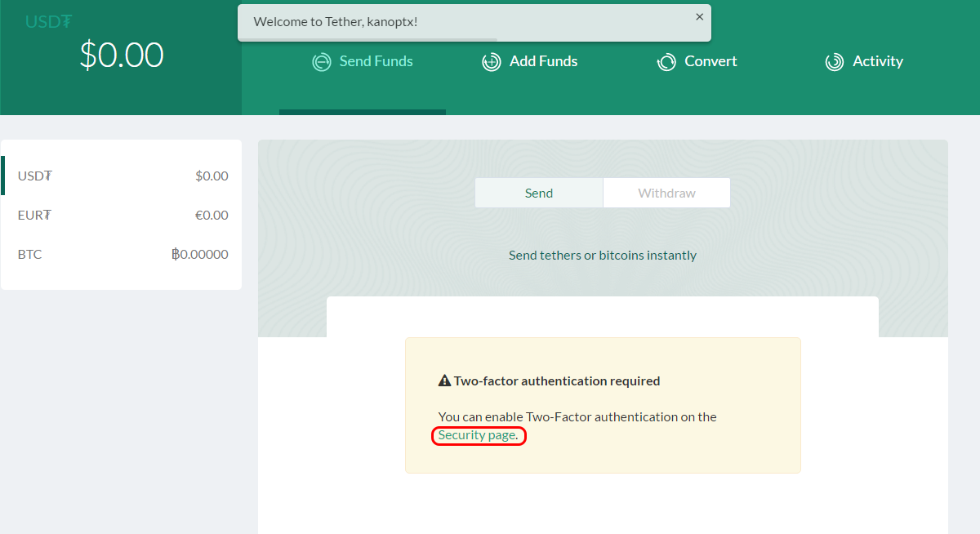Switch to the Send tab
Screen dimensions: 980x534
(x=539, y=194)
